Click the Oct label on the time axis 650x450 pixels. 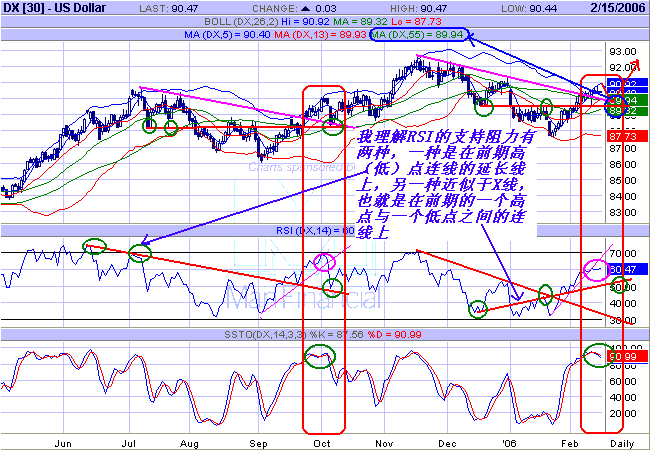(322, 443)
